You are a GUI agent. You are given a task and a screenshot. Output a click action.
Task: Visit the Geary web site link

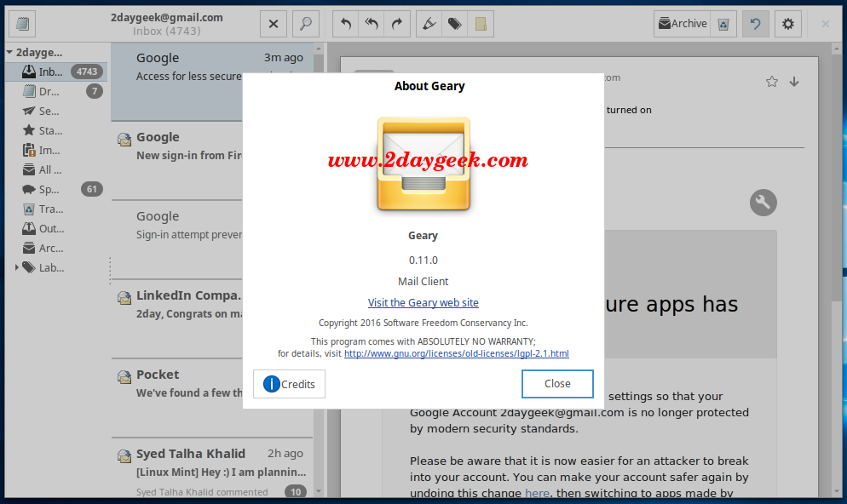coord(423,303)
